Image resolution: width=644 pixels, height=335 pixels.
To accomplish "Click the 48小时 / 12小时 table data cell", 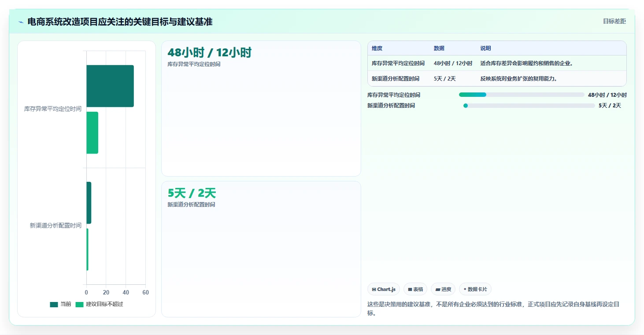I will click(453, 63).
